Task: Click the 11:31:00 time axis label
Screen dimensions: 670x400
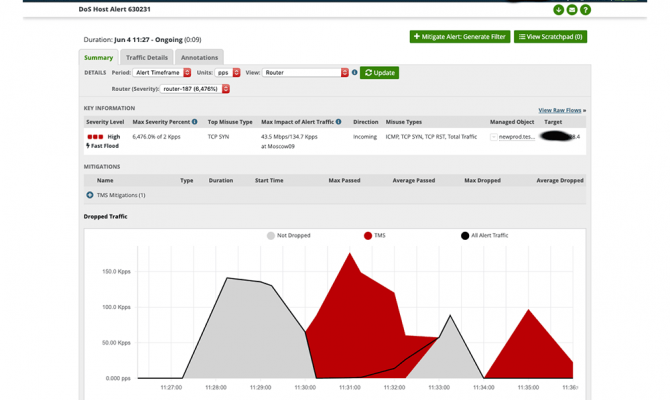Action: point(350,388)
